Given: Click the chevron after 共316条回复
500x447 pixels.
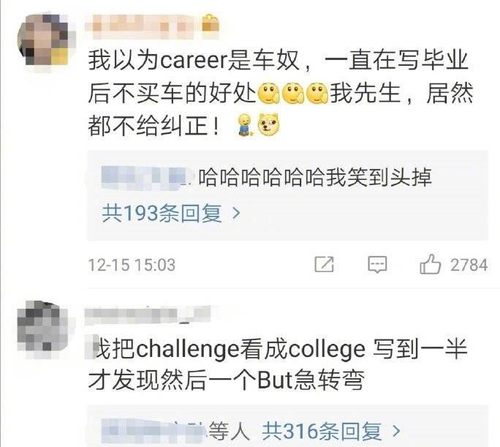Looking at the screenshot, I should [x=396, y=431].
